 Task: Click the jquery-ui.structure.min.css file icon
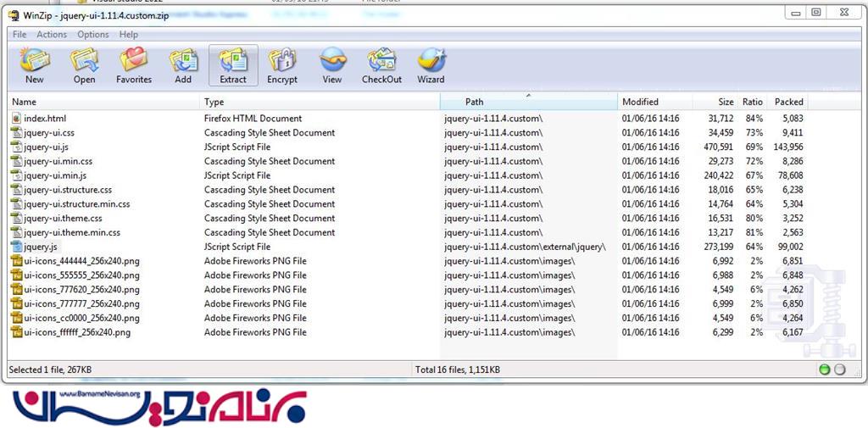(16, 204)
